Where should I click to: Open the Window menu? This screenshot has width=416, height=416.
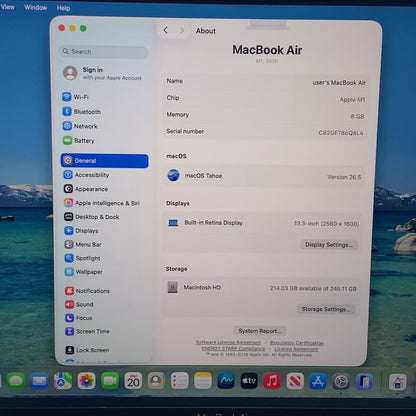click(36, 7)
